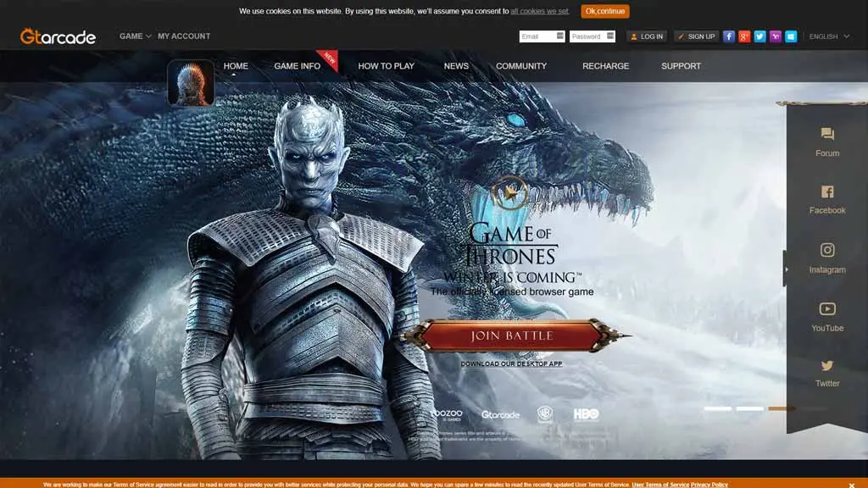
Task: Click the HBO logo
Action: [x=586, y=414]
